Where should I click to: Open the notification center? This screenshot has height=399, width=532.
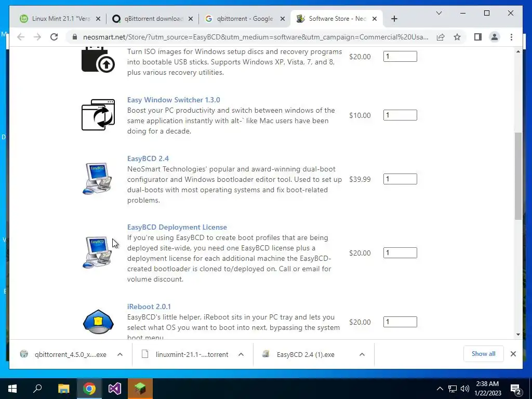click(516, 389)
